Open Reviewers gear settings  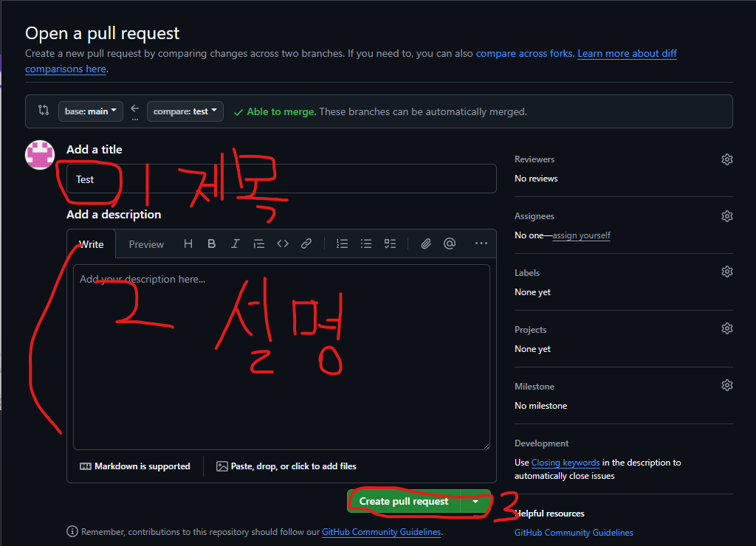pyautogui.click(x=727, y=159)
